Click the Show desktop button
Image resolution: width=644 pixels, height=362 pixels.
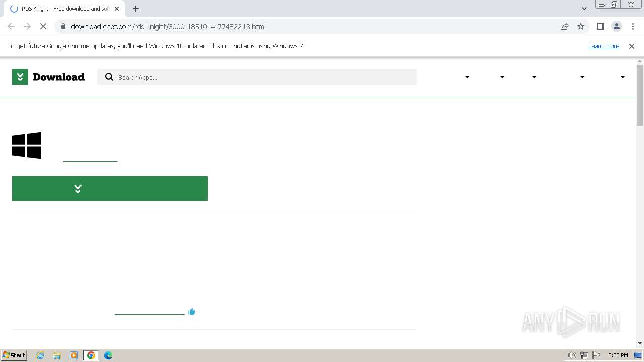tap(638, 355)
